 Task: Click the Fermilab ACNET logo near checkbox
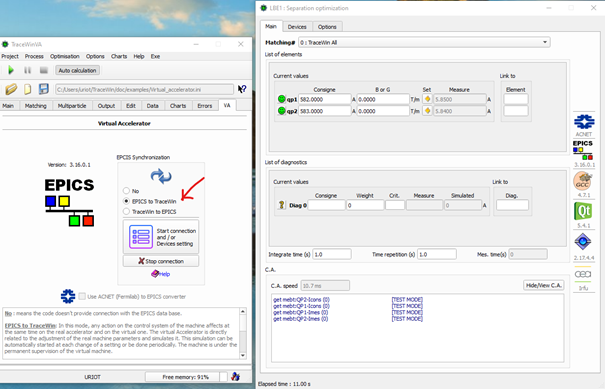click(x=68, y=296)
